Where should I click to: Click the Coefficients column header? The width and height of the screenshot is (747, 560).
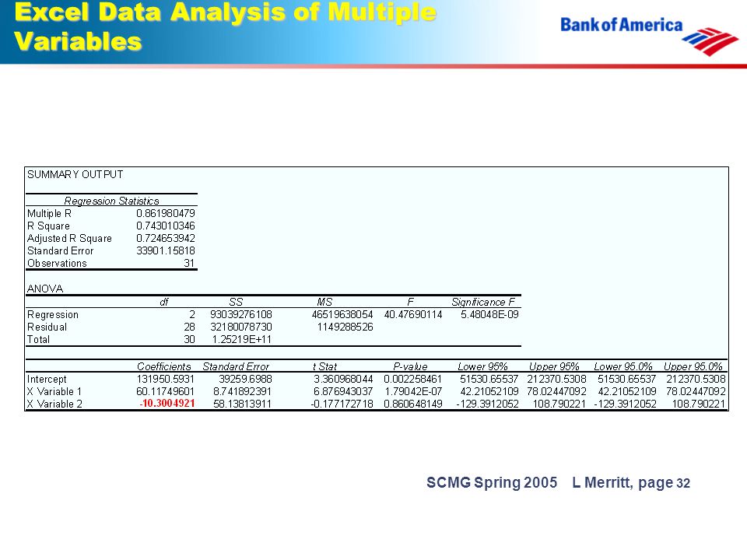tap(164, 366)
